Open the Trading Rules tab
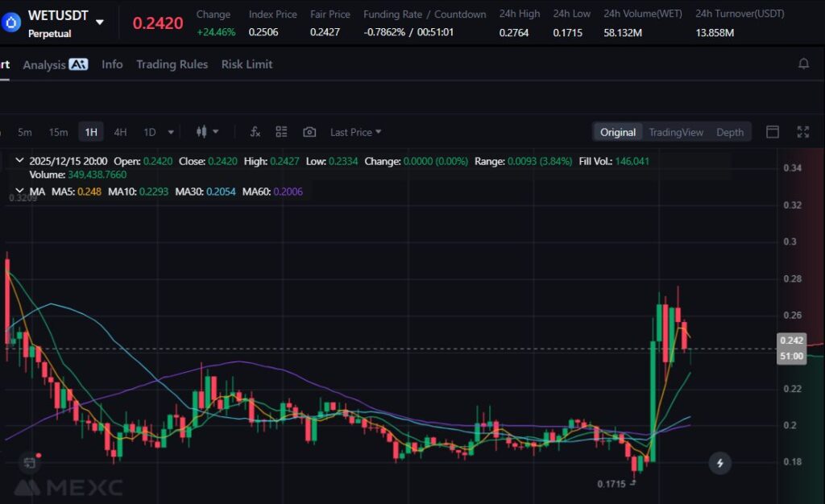825x504 pixels. click(172, 64)
